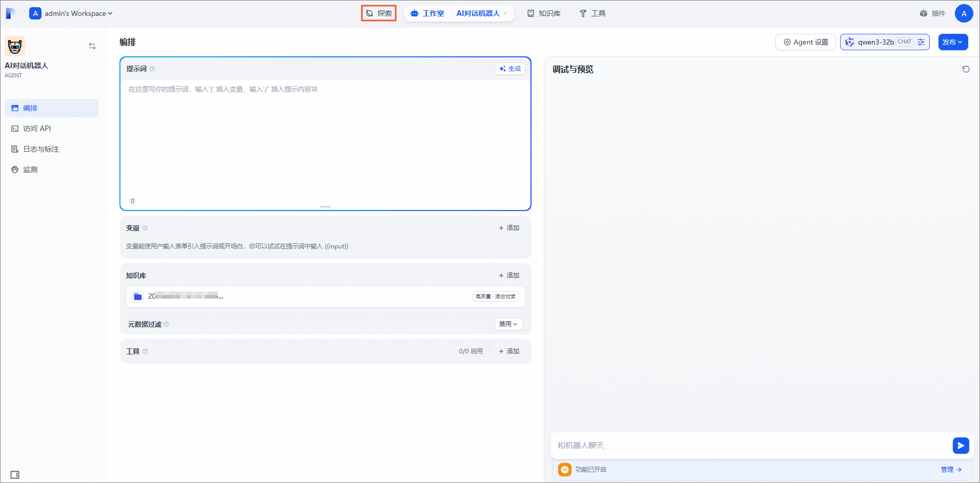Click the user avatar in top right
Image resolution: width=980 pixels, height=483 pixels.
click(x=964, y=13)
